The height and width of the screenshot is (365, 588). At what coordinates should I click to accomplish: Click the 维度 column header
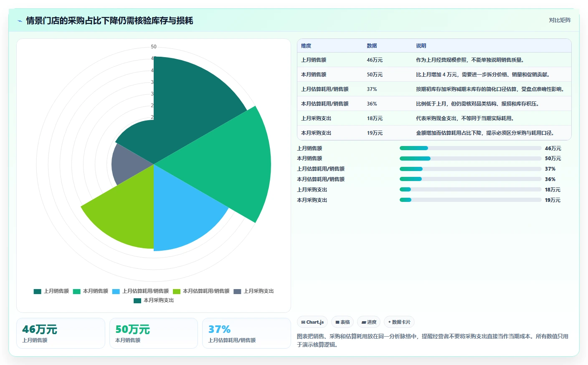[x=306, y=46]
